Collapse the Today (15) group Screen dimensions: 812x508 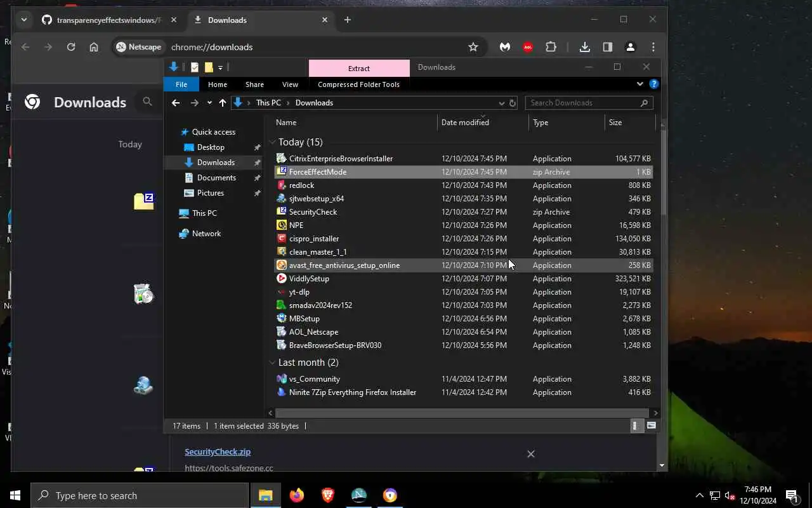tap(272, 142)
